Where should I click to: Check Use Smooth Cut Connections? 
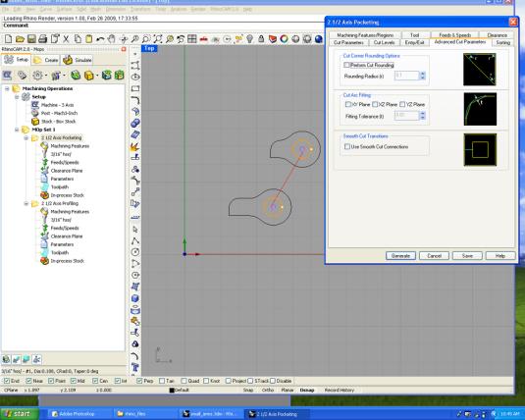[347, 146]
